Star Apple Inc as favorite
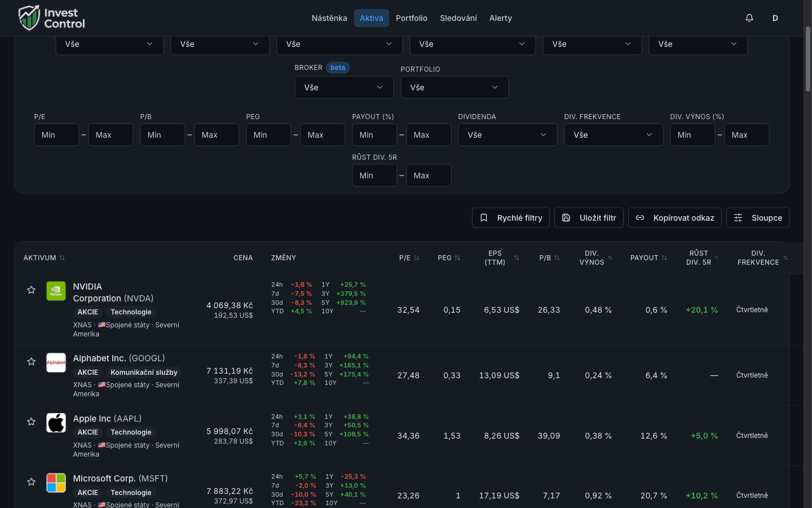 32,422
